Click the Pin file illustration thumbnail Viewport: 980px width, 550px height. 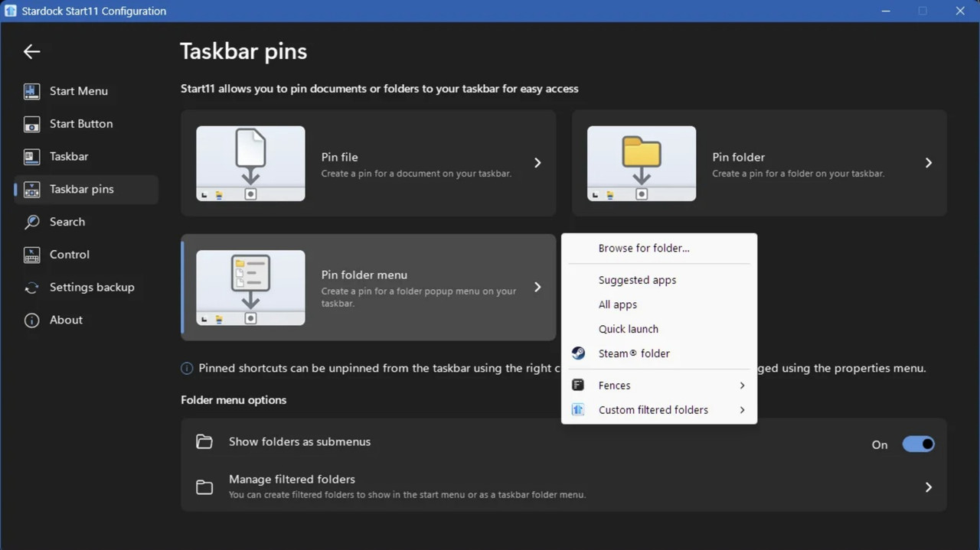click(x=250, y=164)
